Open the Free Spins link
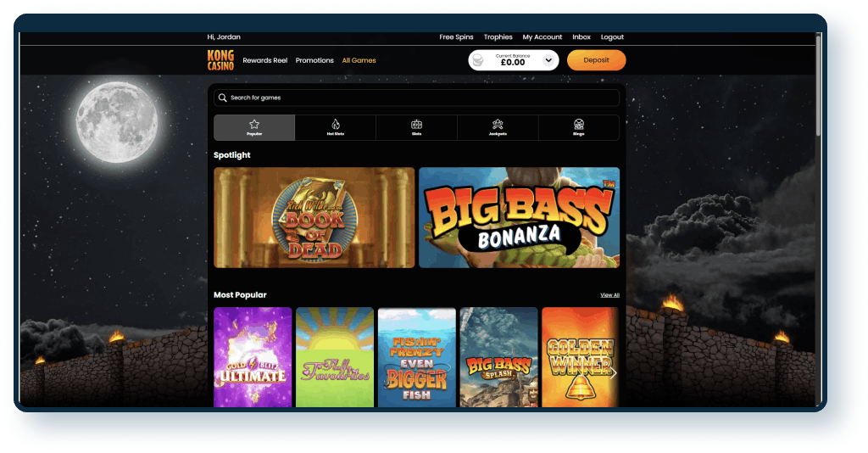 pyautogui.click(x=456, y=37)
